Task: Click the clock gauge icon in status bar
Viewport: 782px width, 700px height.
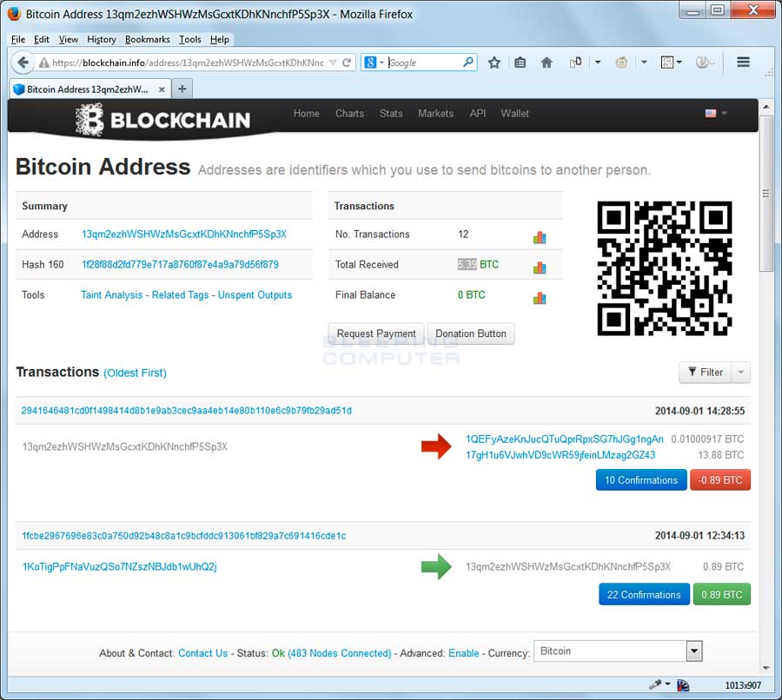Action: click(x=683, y=685)
